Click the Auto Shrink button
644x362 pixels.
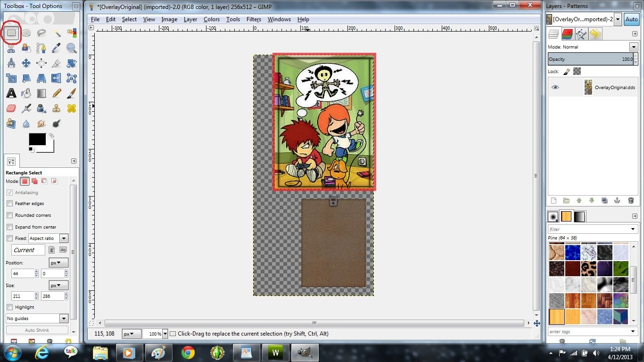(x=37, y=330)
